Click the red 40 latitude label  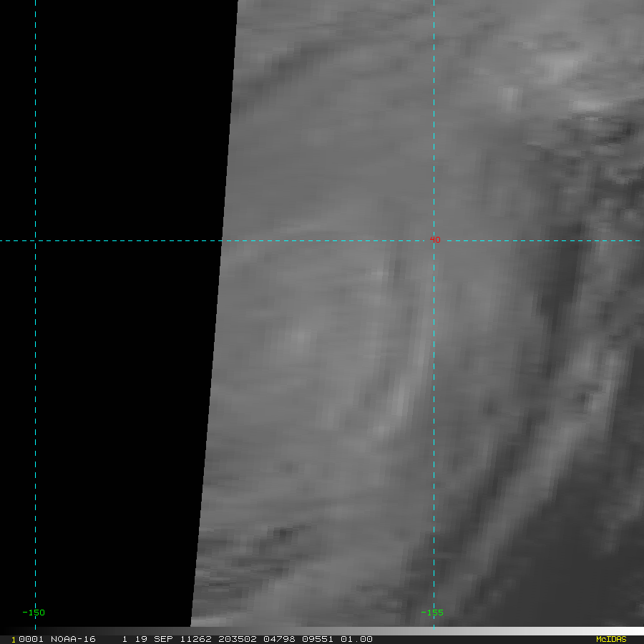435,240
